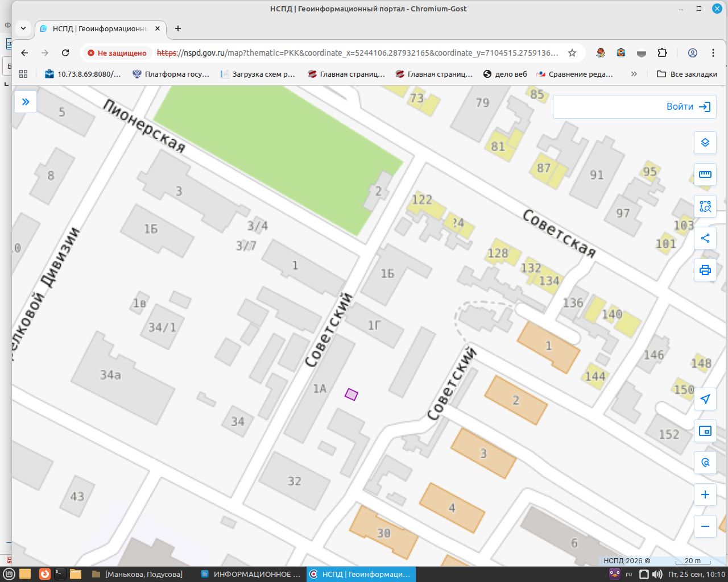Screen dimensions: 728x582
Task: Open the Все закладки folder
Action: point(687,74)
